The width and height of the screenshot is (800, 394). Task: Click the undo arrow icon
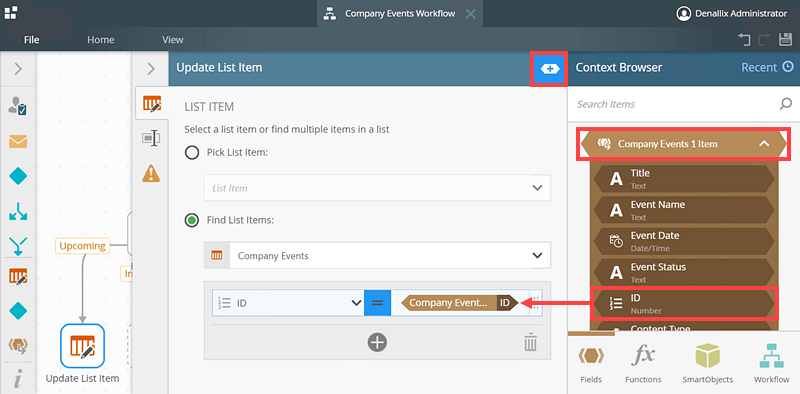click(x=744, y=39)
